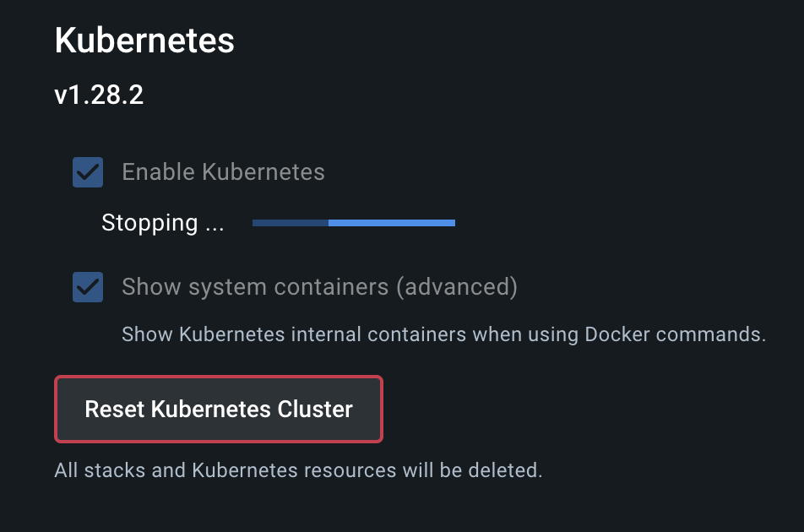Toggle the Enable Kubernetes checkbox

pyautogui.click(x=88, y=172)
